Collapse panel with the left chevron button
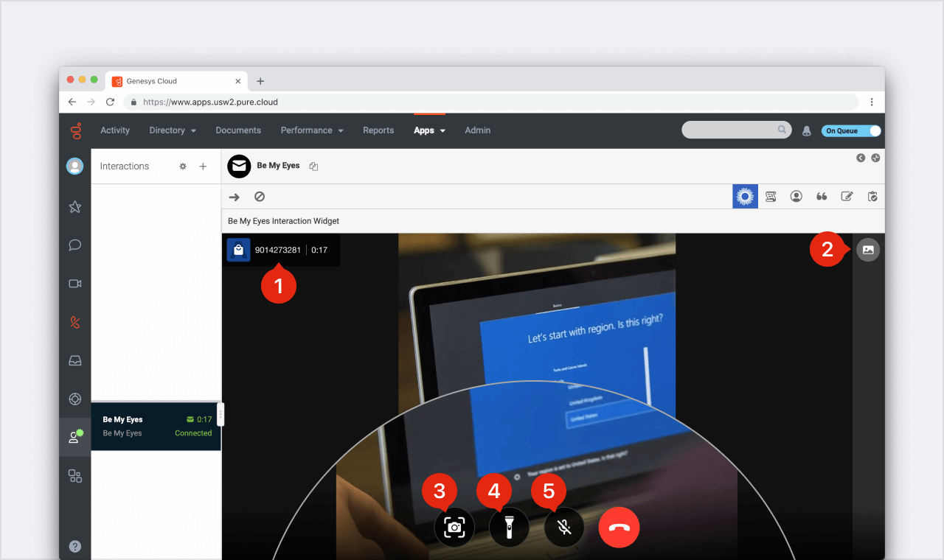Image resolution: width=944 pixels, height=560 pixels. (x=861, y=158)
